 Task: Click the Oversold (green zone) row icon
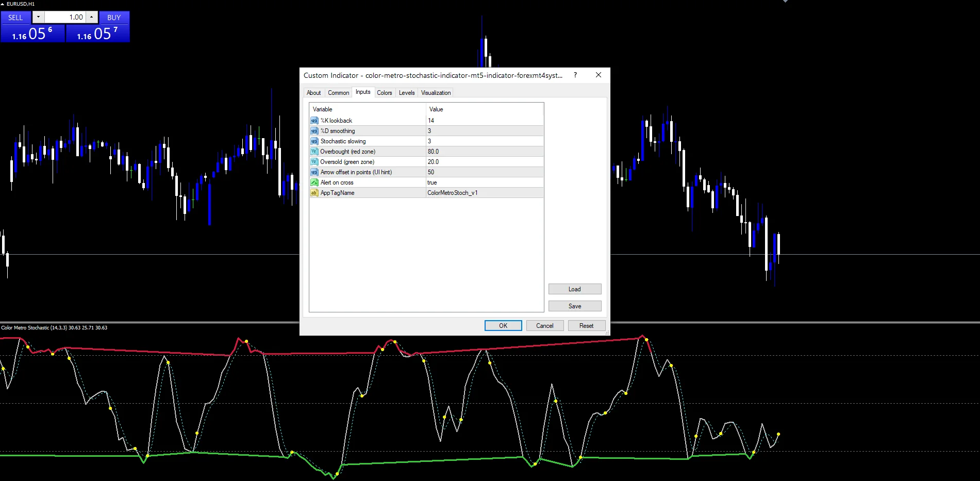314,162
